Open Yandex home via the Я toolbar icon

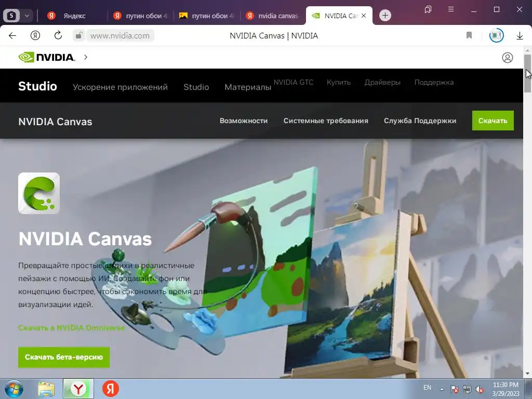[x=35, y=36]
